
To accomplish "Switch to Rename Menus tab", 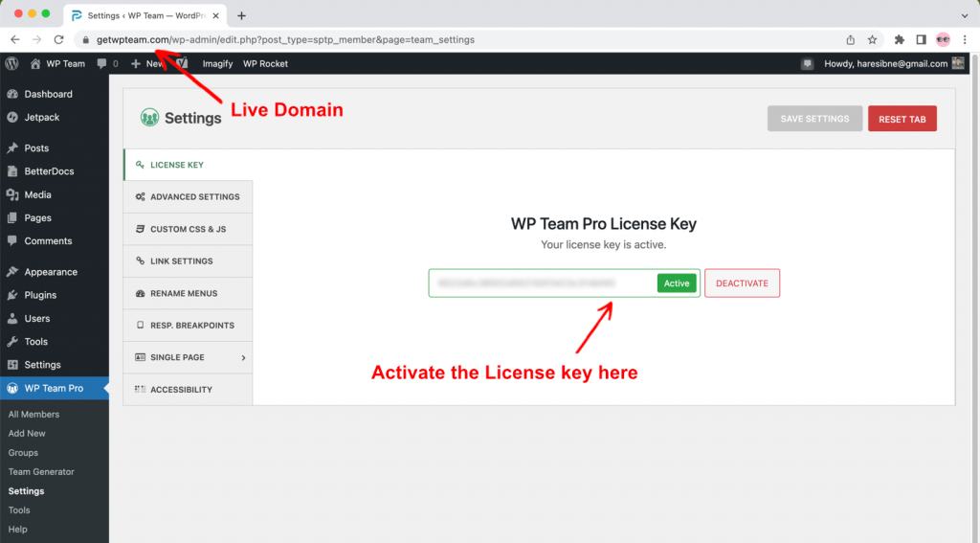I will pos(189,293).
